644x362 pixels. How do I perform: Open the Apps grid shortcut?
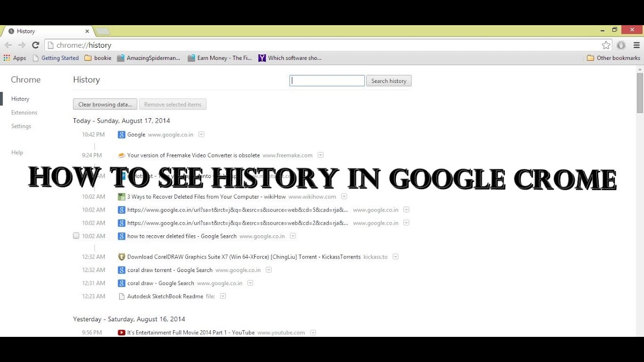coord(15,58)
